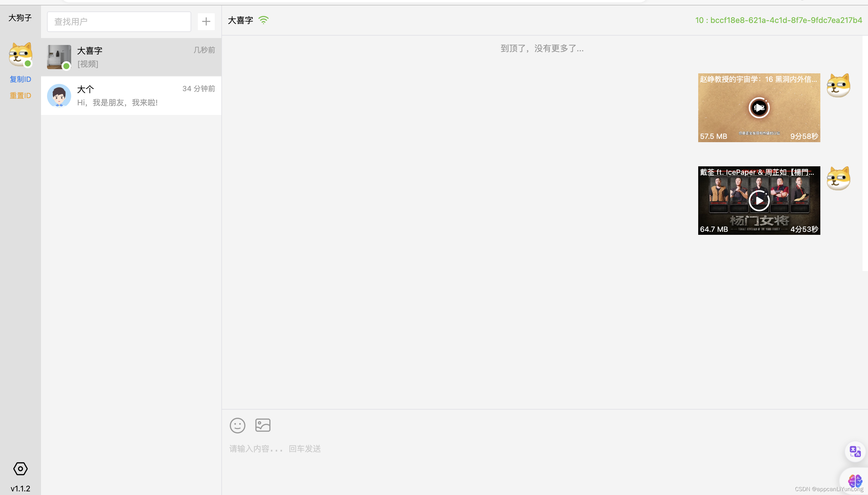Viewport: 868px width, 495px height.
Task: Click the v1.1.2 version label
Action: pyautogui.click(x=21, y=489)
